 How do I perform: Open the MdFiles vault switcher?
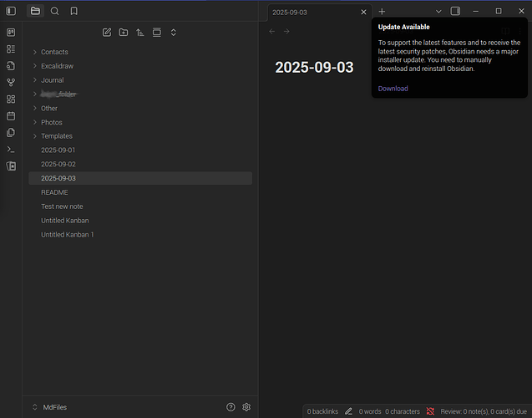tap(50, 407)
